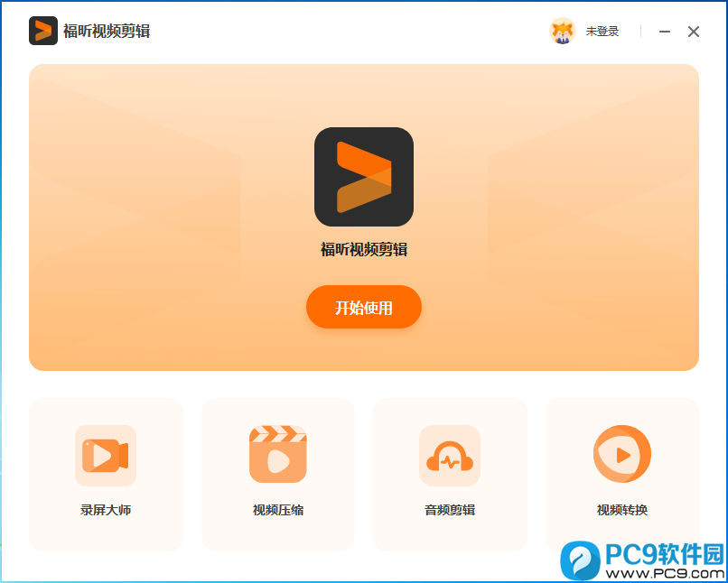Click the 视频压缩 label text
728x583 pixels.
[x=277, y=510]
